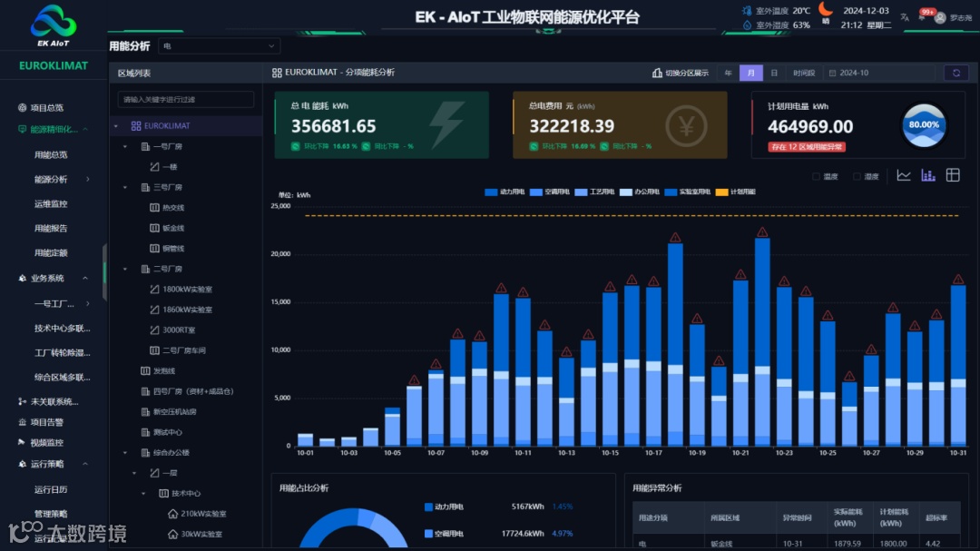The height and width of the screenshot is (551, 980).
Task: Switch to line chart view
Action: click(x=904, y=176)
